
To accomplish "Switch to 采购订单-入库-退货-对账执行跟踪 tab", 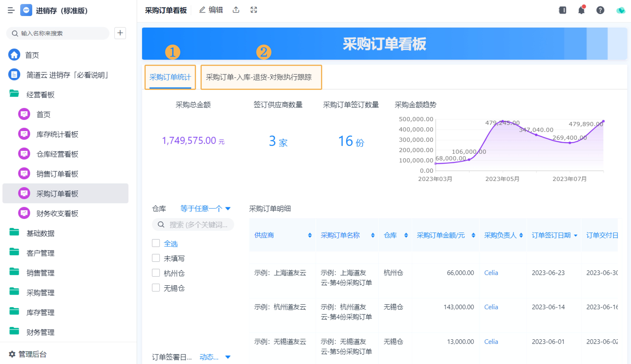I will coord(259,77).
